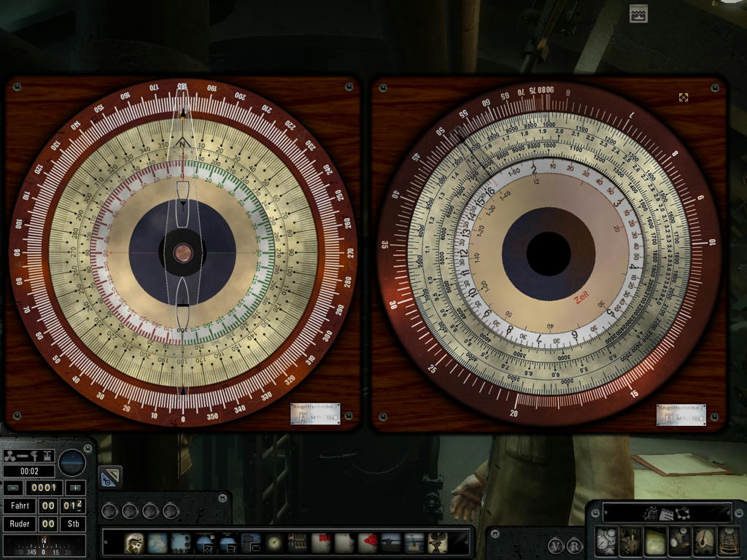This screenshot has width=747, height=560.
Task: Click the nameplate on the left disc board
Action: pos(315,414)
